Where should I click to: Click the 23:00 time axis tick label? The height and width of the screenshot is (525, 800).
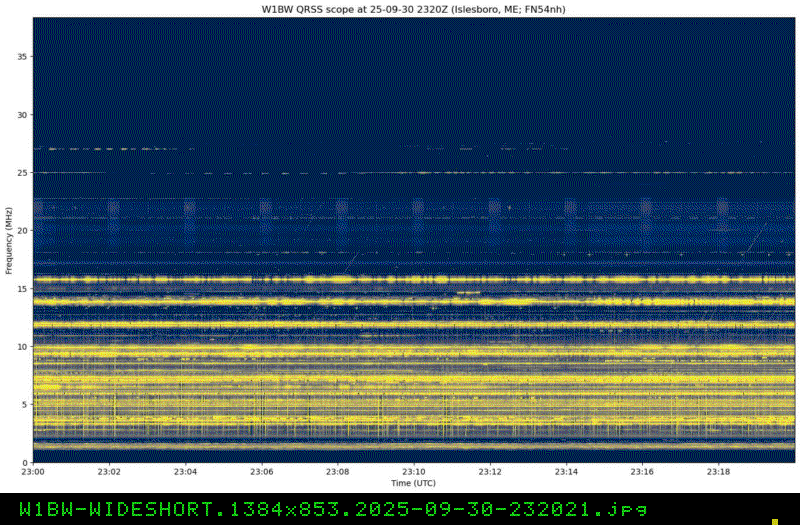coord(33,471)
